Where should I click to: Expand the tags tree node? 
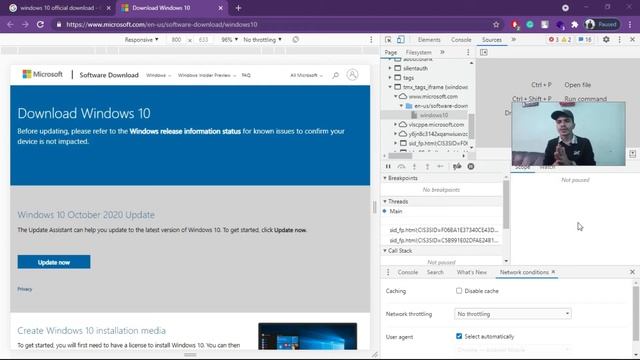(390, 78)
